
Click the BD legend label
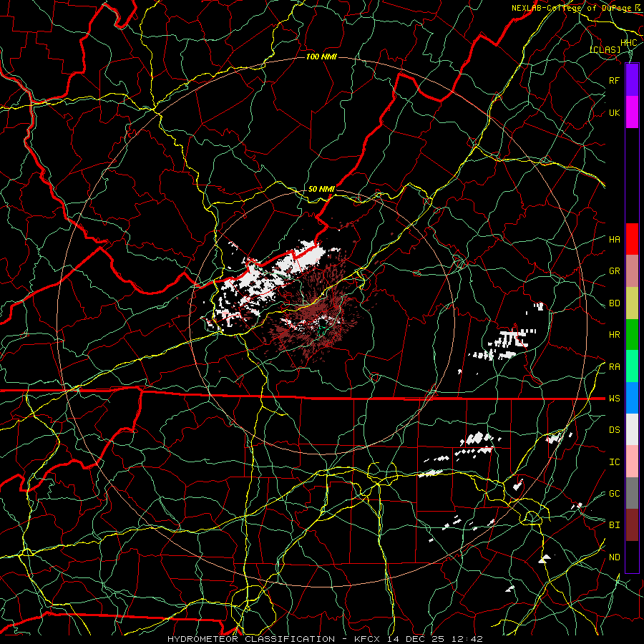pyautogui.click(x=615, y=303)
